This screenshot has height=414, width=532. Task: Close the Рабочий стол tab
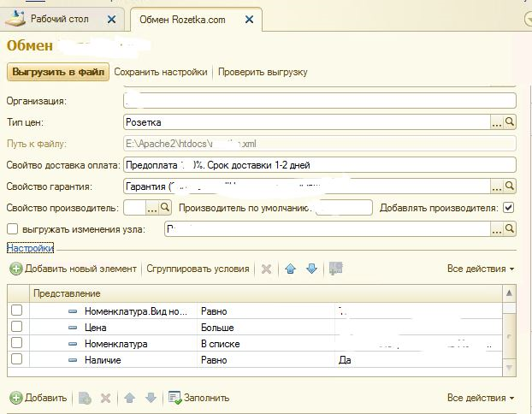point(111,20)
